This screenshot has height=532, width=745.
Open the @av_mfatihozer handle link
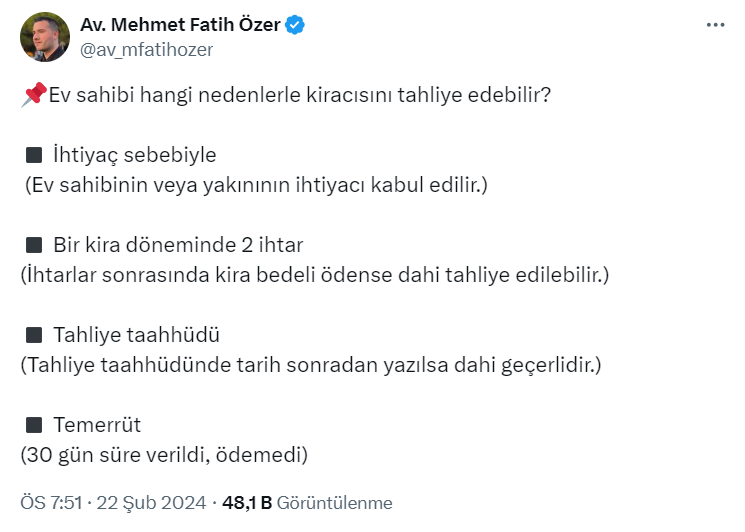[146, 49]
